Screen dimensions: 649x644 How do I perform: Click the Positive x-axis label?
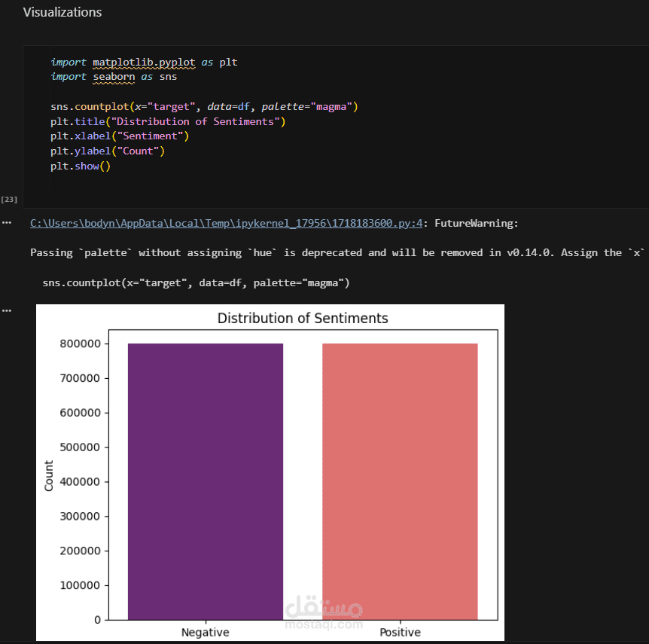400,632
